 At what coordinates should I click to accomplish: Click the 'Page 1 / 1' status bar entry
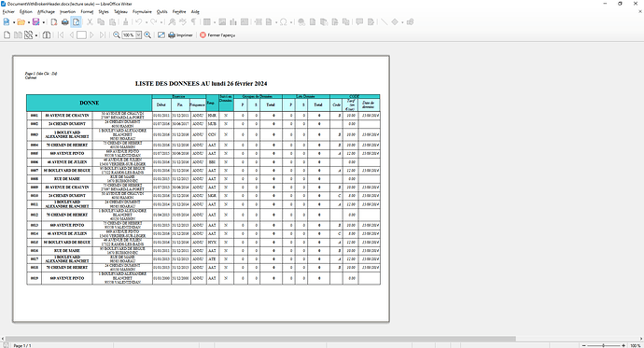coord(22,345)
